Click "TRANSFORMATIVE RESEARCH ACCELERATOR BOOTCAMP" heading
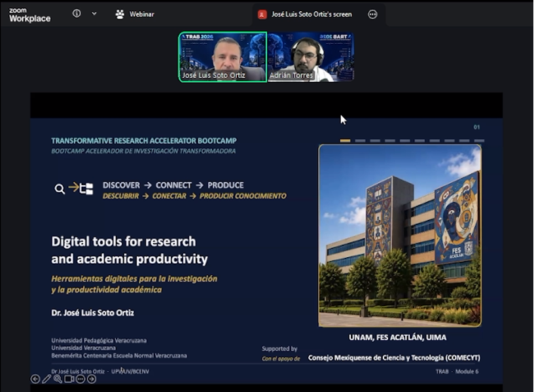Viewport: 536px width, 392px height. 144,141
